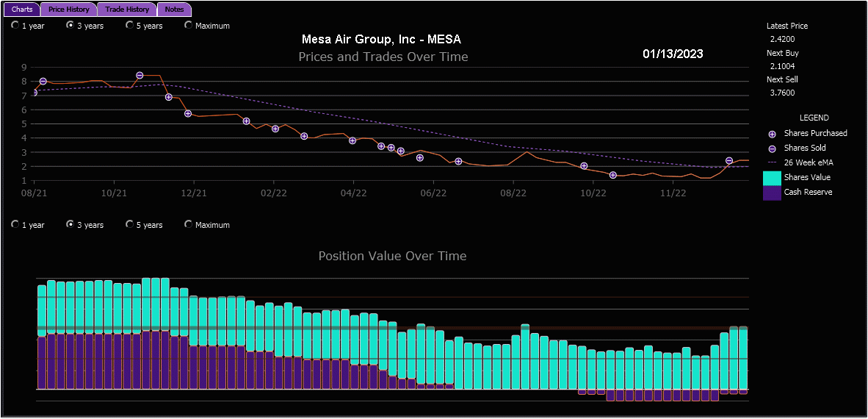The image size is (868, 419).
Task: Select 1 year range for Position Value chart
Action: (x=15, y=225)
